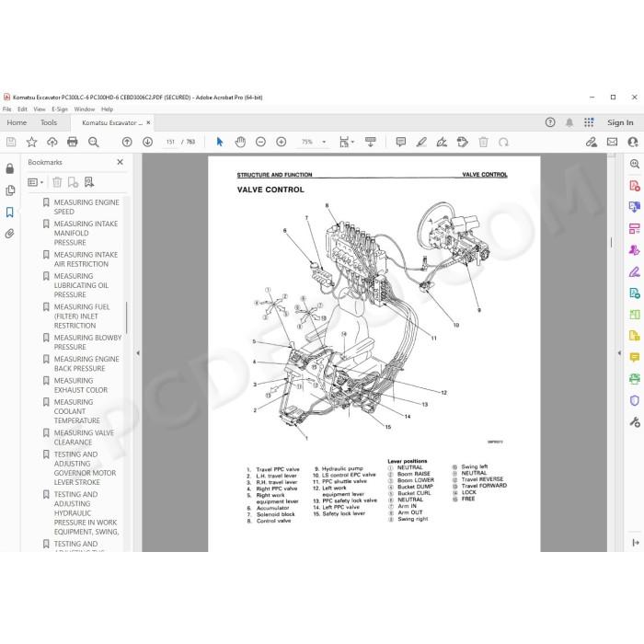Switch to the Tools tab

[x=49, y=122]
